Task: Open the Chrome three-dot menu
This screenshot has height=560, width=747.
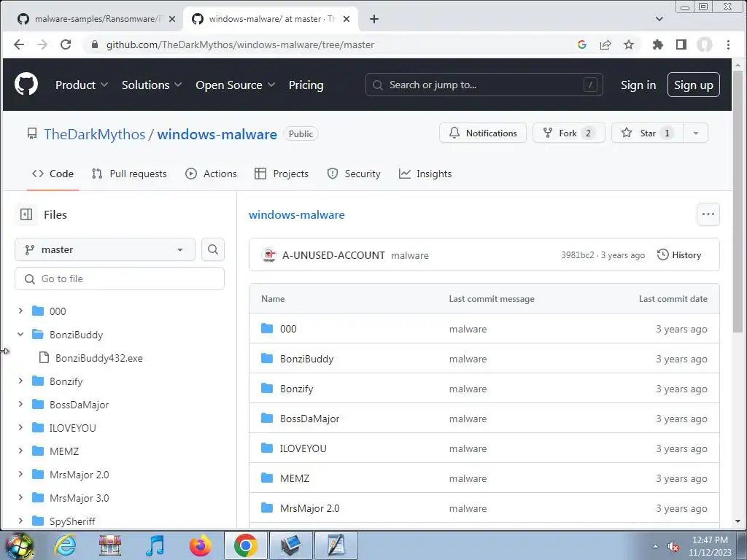Action: click(x=728, y=44)
